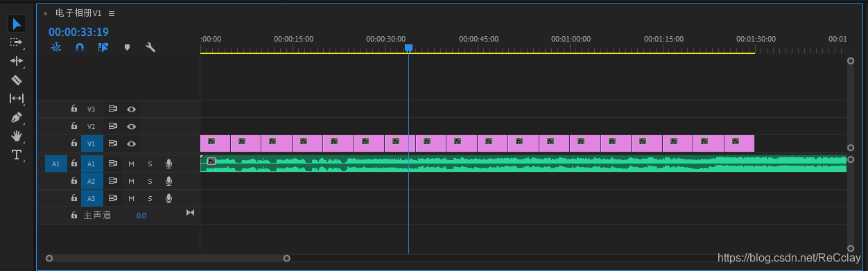Mute audio track A2

131,181
